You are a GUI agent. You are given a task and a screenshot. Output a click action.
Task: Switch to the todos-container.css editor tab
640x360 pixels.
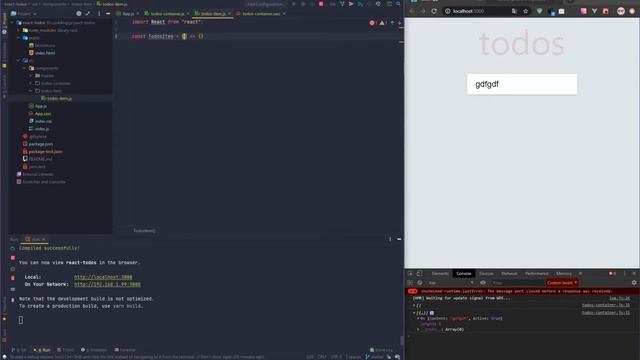point(261,13)
